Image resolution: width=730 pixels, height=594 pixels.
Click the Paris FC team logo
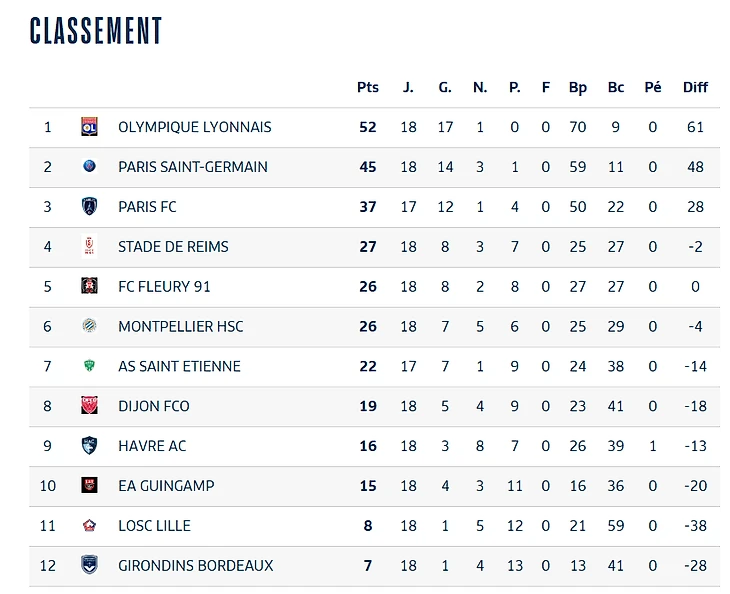point(89,207)
